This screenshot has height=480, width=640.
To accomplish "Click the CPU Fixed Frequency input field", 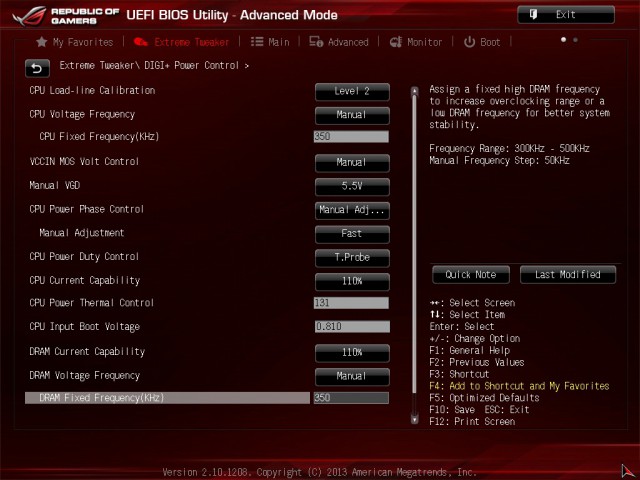I will click(351, 136).
